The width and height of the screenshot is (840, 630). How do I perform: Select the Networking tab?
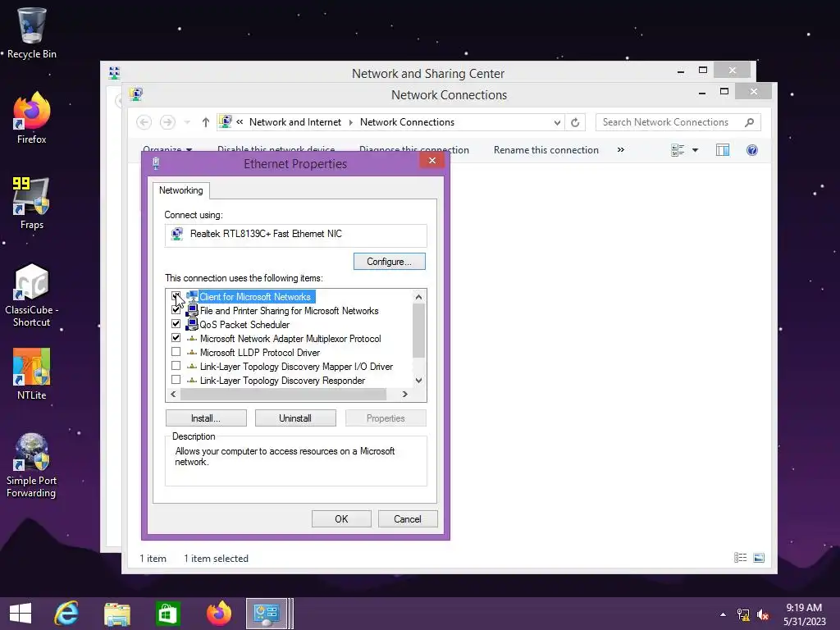pyautogui.click(x=181, y=190)
